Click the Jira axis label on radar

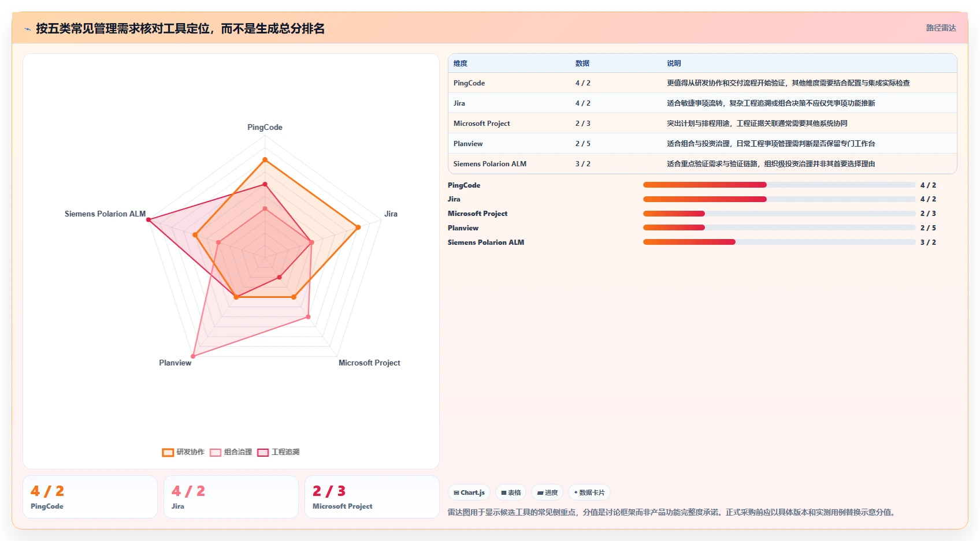[391, 214]
